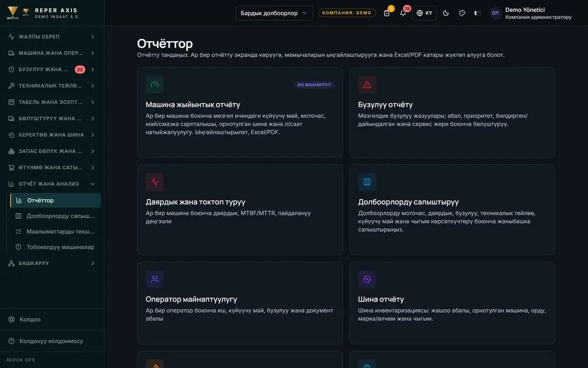Expand the МАШИНА ЖАНА ОПЕР... section chevron
Image resolution: width=588 pixels, height=368 pixels.
(92, 53)
